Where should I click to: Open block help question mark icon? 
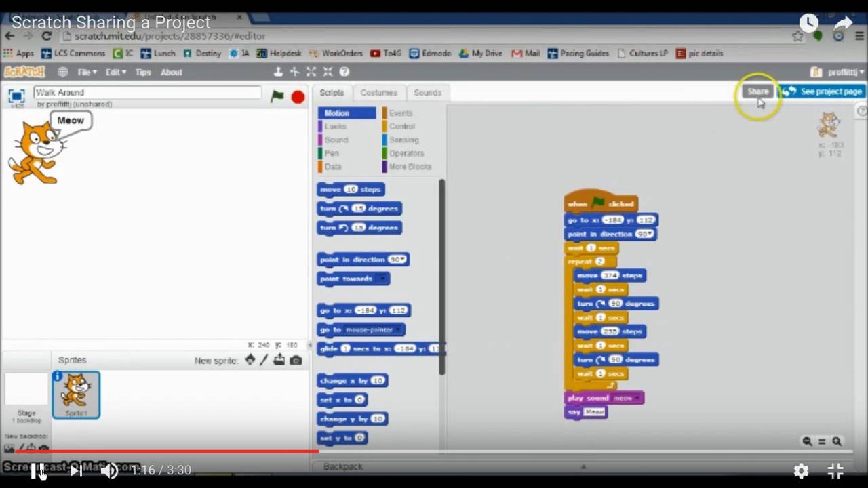(x=344, y=72)
